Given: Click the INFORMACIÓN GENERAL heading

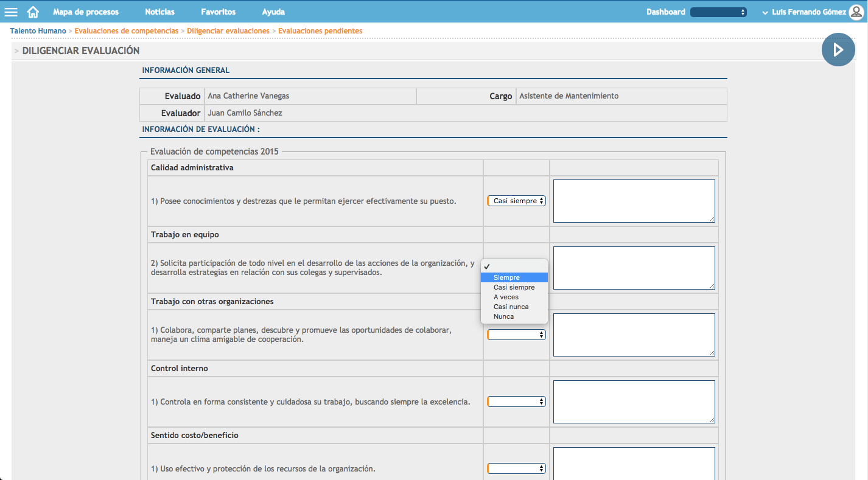Looking at the screenshot, I should point(186,70).
